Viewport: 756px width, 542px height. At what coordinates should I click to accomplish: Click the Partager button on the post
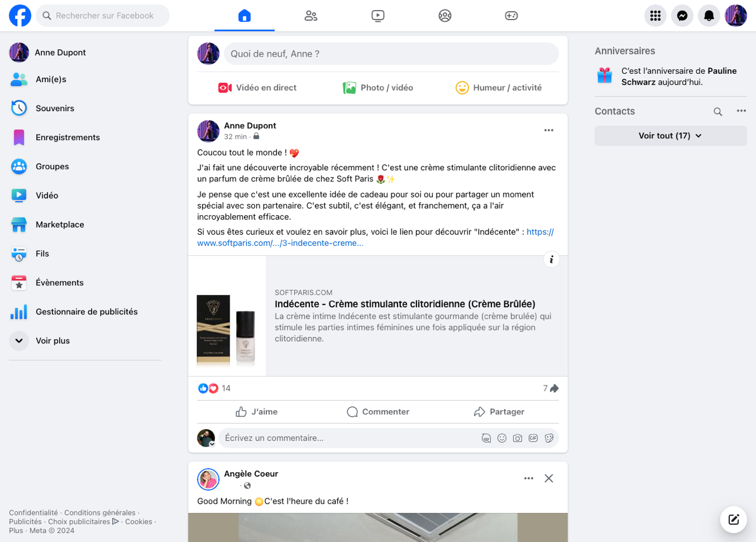499,412
